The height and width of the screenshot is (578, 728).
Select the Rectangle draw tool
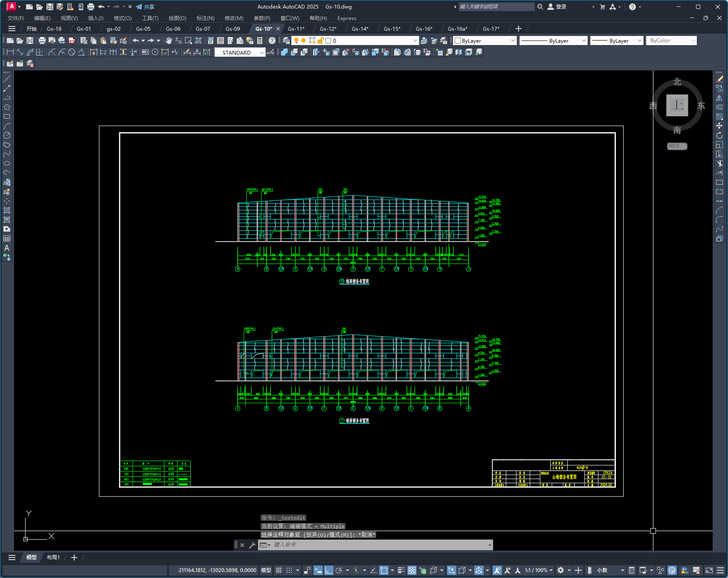7,116
